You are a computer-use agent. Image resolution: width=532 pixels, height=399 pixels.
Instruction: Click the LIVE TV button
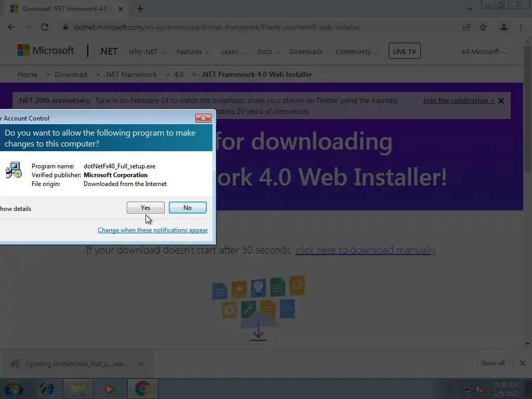(x=404, y=51)
